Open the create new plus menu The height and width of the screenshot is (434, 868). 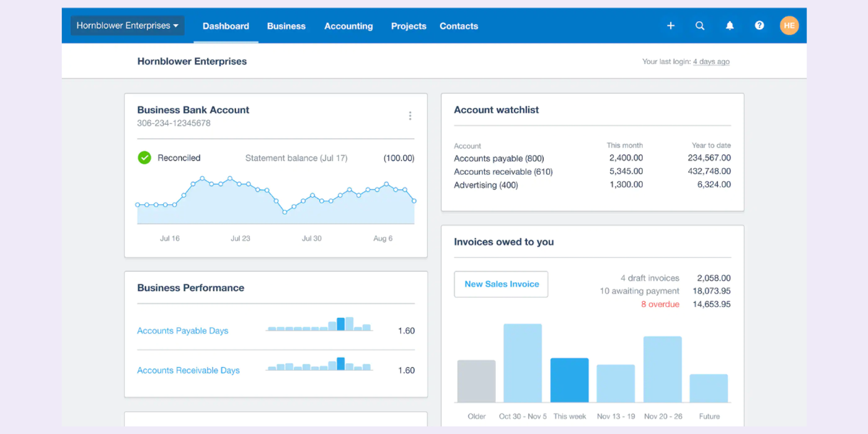tap(670, 25)
